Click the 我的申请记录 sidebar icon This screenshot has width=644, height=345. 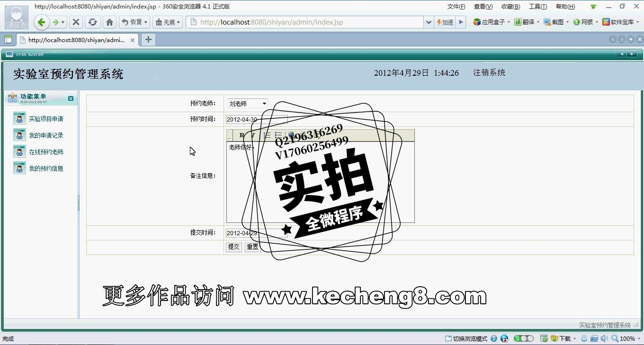[x=19, y=135]
